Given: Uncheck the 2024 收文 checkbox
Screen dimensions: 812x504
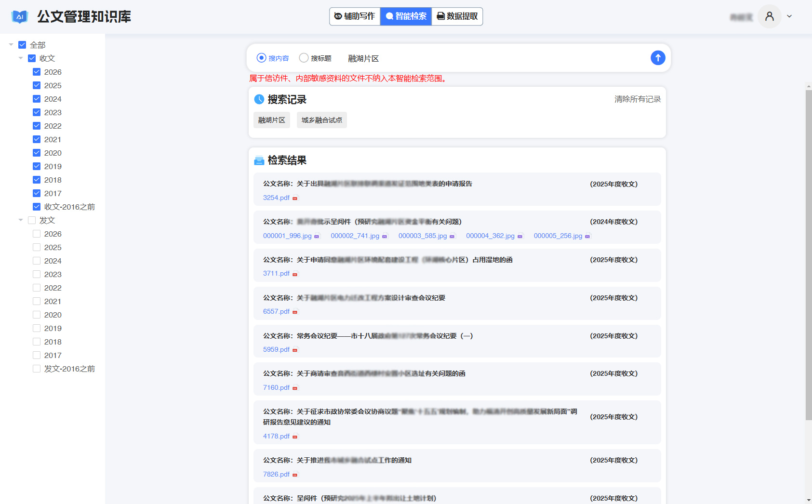Looking at the screenshot, I should click(37, 99).
